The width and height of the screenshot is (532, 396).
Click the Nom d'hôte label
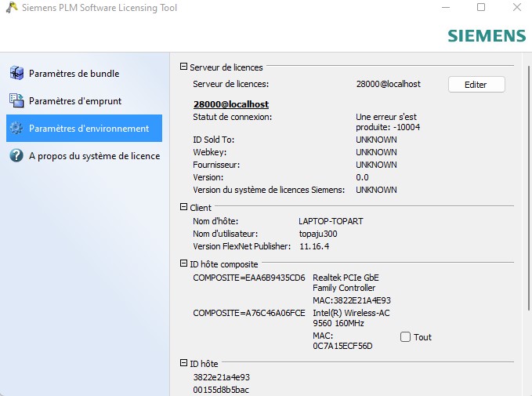(x=215, y=221)
